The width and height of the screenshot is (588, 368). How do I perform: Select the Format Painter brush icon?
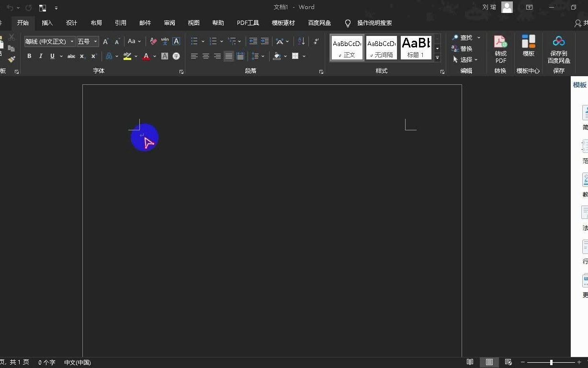[11, 59]
